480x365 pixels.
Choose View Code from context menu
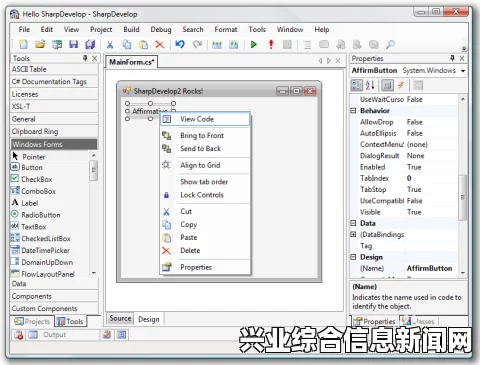[x=205, y=119]
